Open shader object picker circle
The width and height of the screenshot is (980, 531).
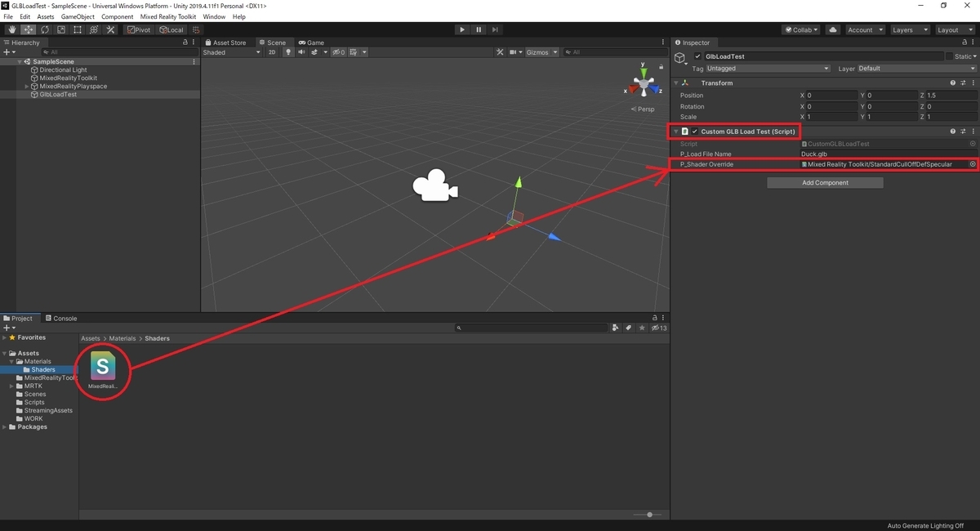click(973, 164)
